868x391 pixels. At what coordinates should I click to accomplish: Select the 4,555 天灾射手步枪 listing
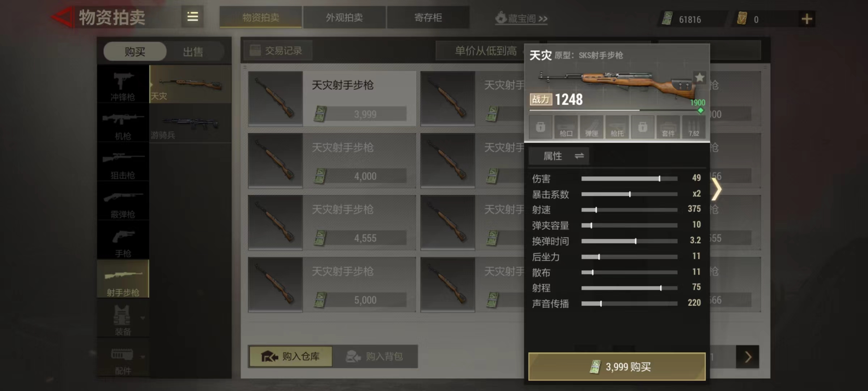332,223
